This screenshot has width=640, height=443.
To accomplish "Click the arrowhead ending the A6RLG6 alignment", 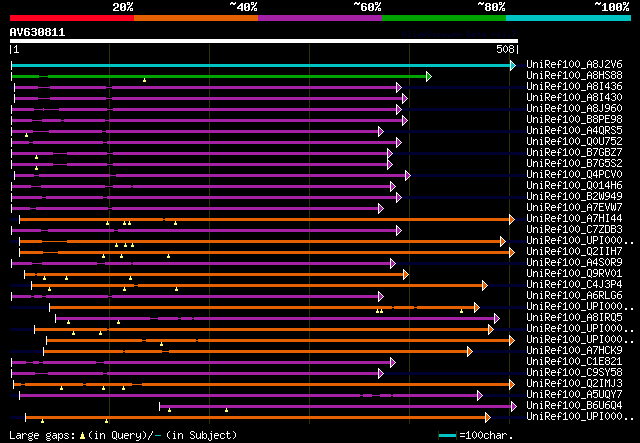I will 380,297.
